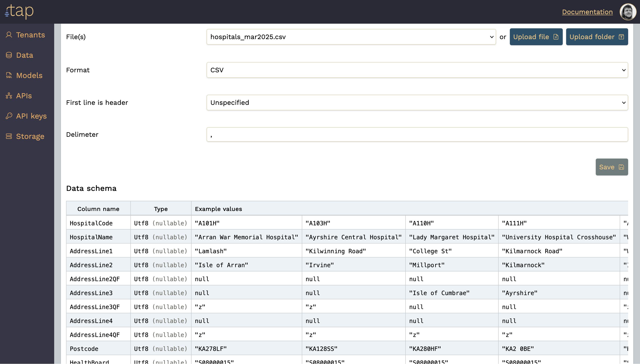Click the Data database icon
The width and height of the screenshot is (640, 364).
coord(9,55)
